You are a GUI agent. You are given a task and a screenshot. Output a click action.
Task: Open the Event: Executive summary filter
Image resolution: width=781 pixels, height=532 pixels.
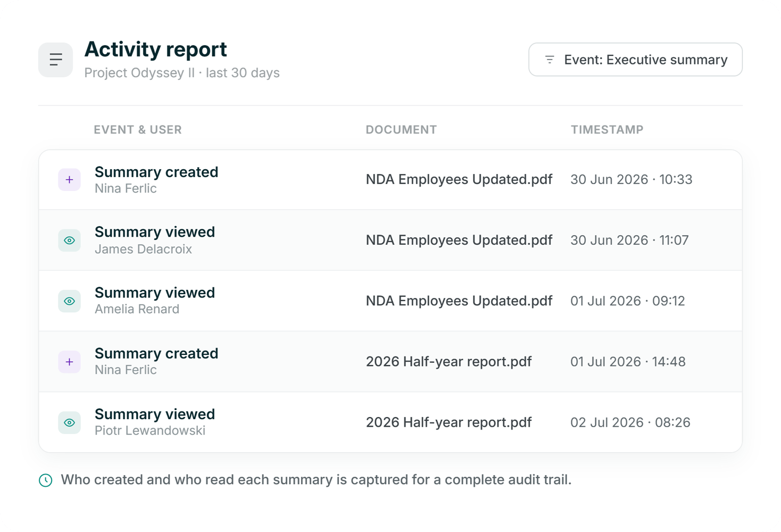pos(635,60)
